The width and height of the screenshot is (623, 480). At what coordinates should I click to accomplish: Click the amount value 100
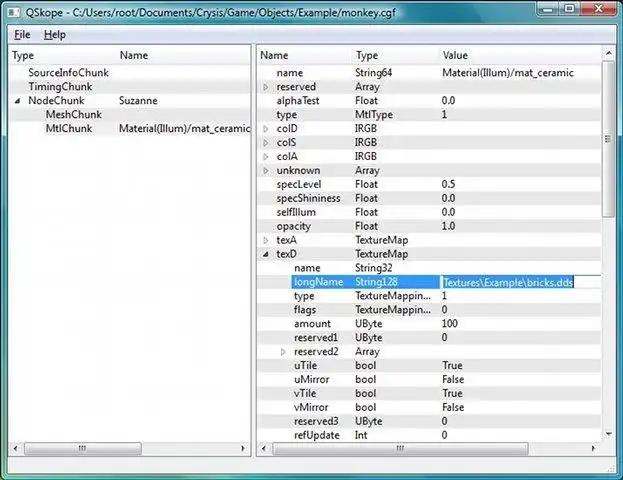(x=450, y=323)
